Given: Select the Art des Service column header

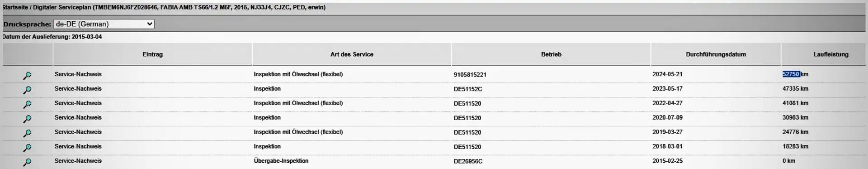Looking at the screenshot, I should (352, 54).
